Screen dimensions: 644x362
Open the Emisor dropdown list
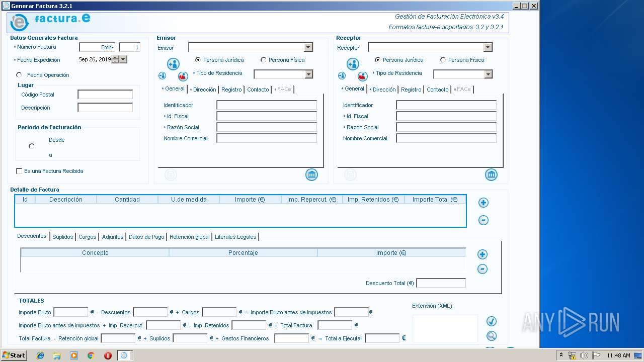click(x=308, y=47)
